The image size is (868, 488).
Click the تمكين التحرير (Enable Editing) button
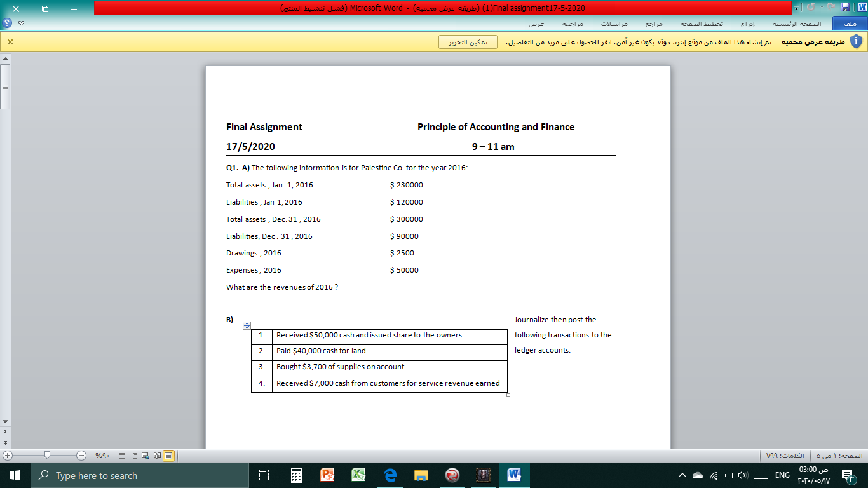(467, 41)
